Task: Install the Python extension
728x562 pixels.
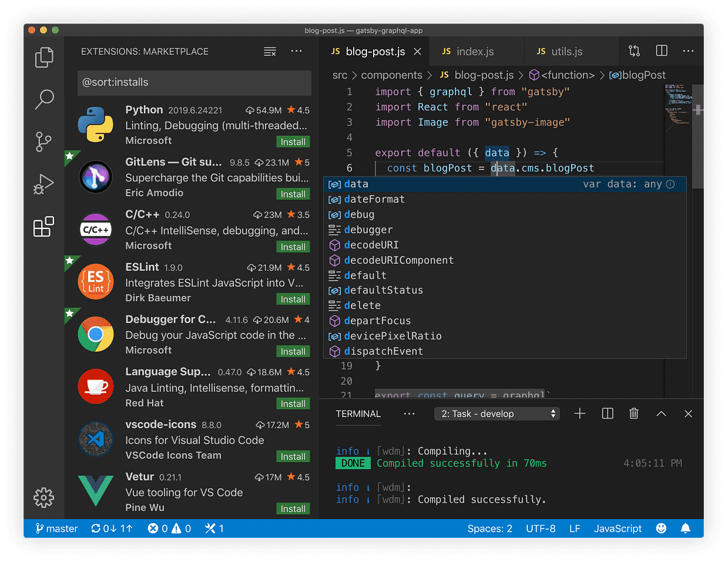Action: (293, 141)
